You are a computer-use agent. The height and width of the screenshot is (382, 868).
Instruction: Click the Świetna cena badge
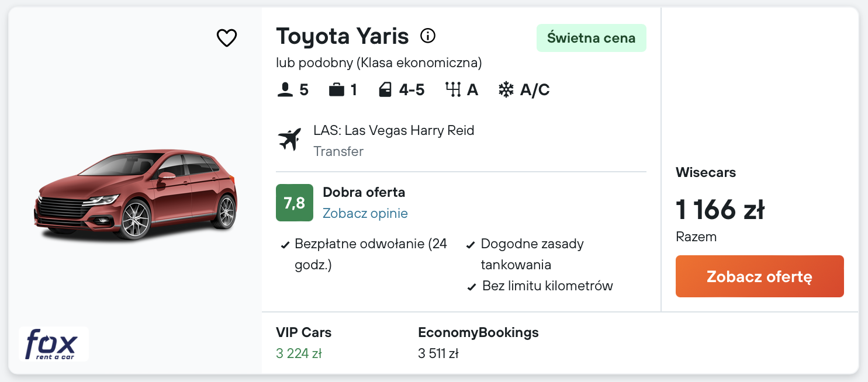click(x=591, y=38)
